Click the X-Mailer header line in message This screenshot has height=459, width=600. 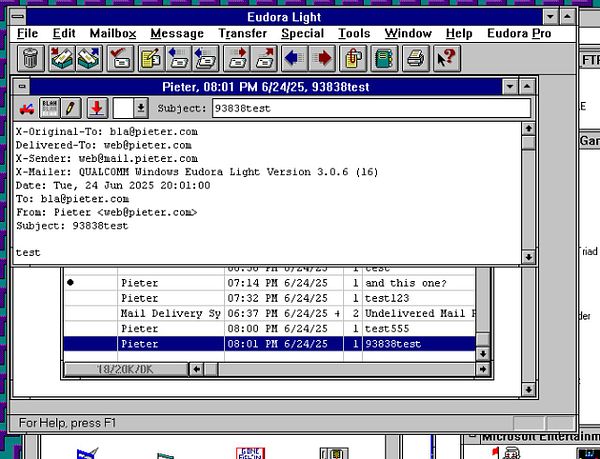pos(197,172)
